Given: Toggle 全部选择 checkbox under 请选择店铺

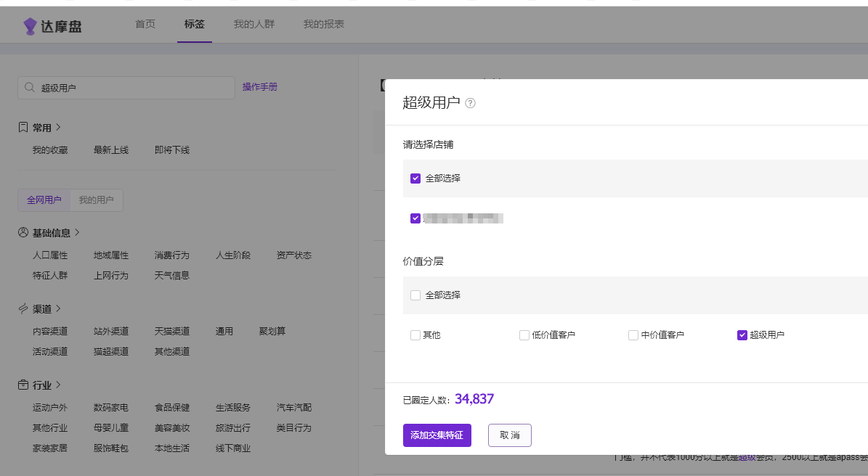Looking at the screenshot, I should click(x=415, y=178).
